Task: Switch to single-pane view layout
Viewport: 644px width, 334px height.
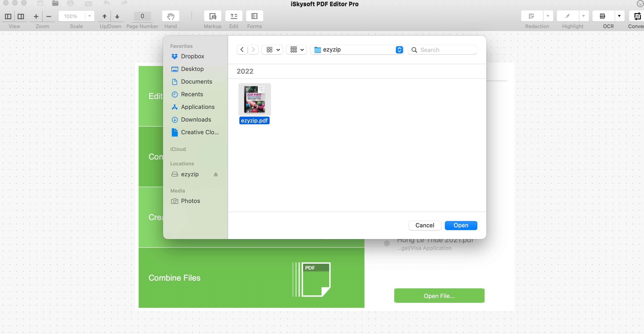Action: click(8, 16)
